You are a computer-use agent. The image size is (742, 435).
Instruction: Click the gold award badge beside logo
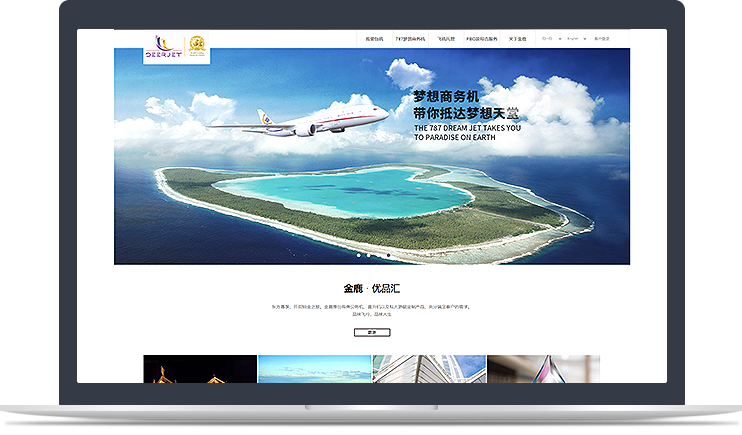[197, 48]
